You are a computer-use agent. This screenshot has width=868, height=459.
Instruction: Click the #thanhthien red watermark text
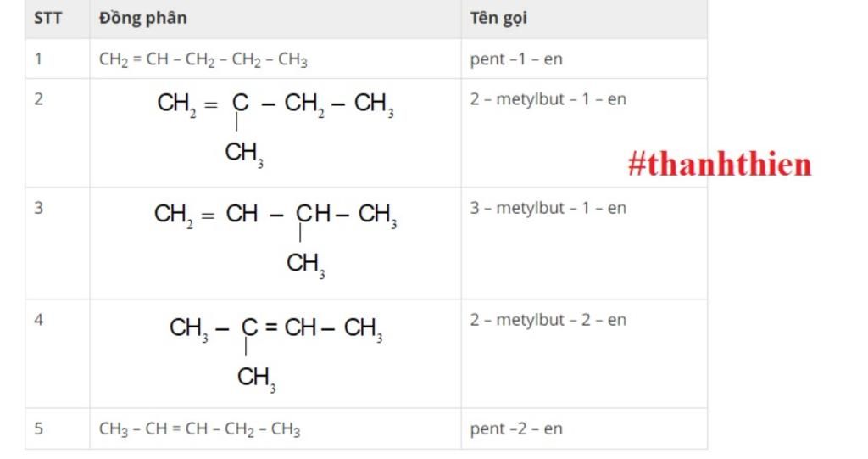[720, 165]
